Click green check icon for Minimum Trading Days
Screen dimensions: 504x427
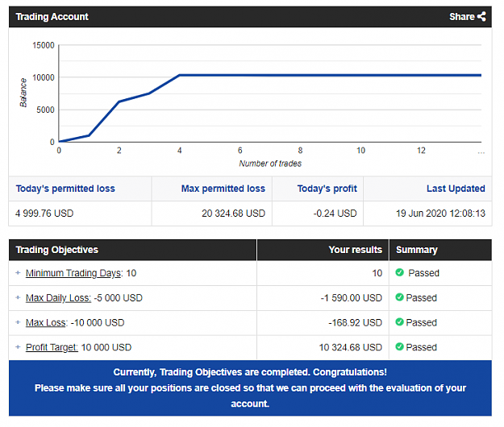click(399, 272)
